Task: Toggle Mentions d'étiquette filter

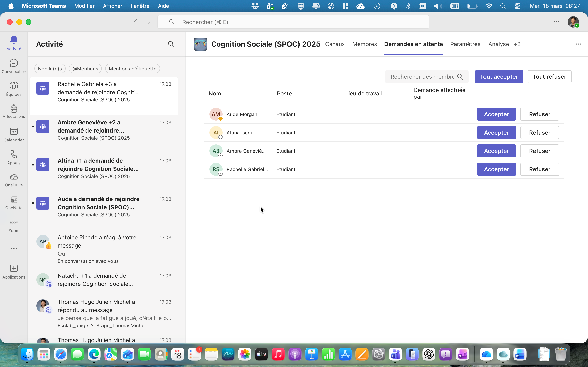Action: [133, 69]
